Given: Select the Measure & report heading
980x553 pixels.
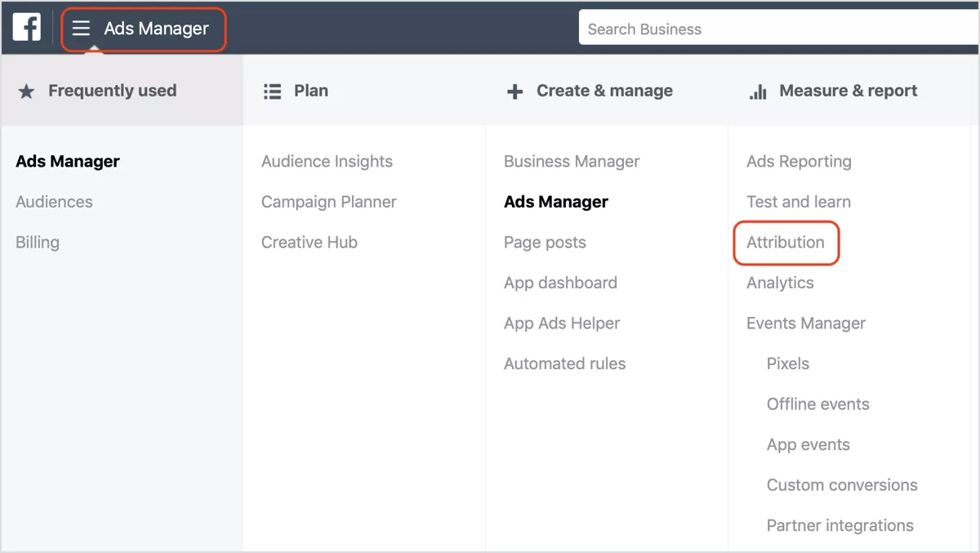Looking at the screenshot, I should 849,91.
